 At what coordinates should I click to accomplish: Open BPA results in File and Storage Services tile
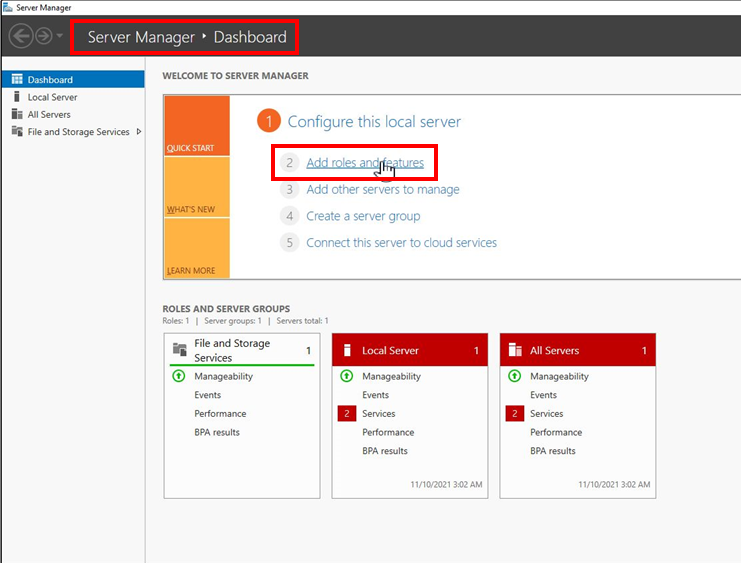click(x=217, y=432)
